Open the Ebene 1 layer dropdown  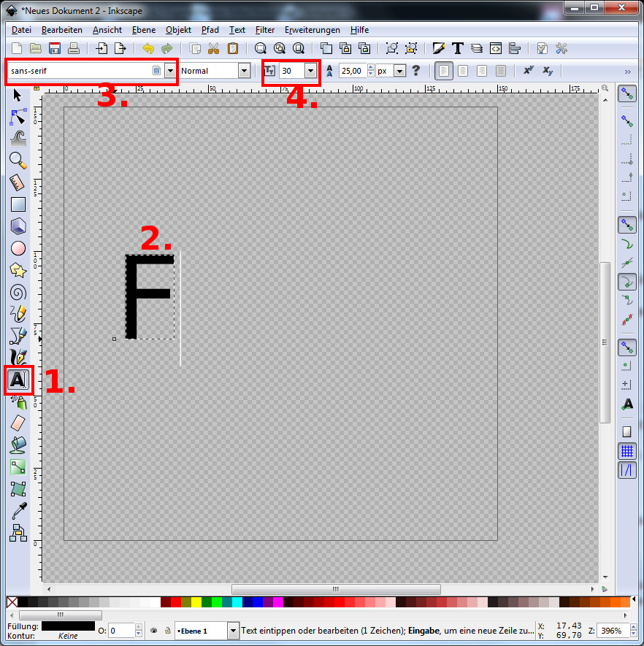point(233,631)
